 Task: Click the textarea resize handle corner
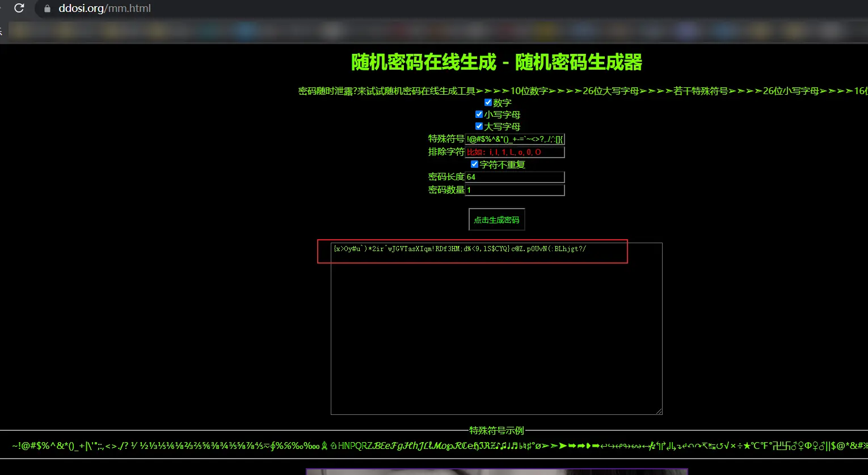tap(659, 411)
